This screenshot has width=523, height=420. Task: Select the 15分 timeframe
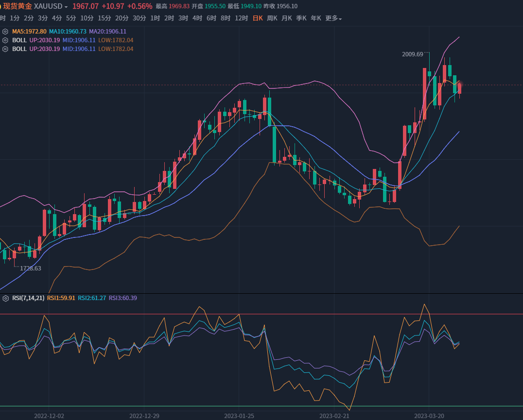(x=105, y=18)
